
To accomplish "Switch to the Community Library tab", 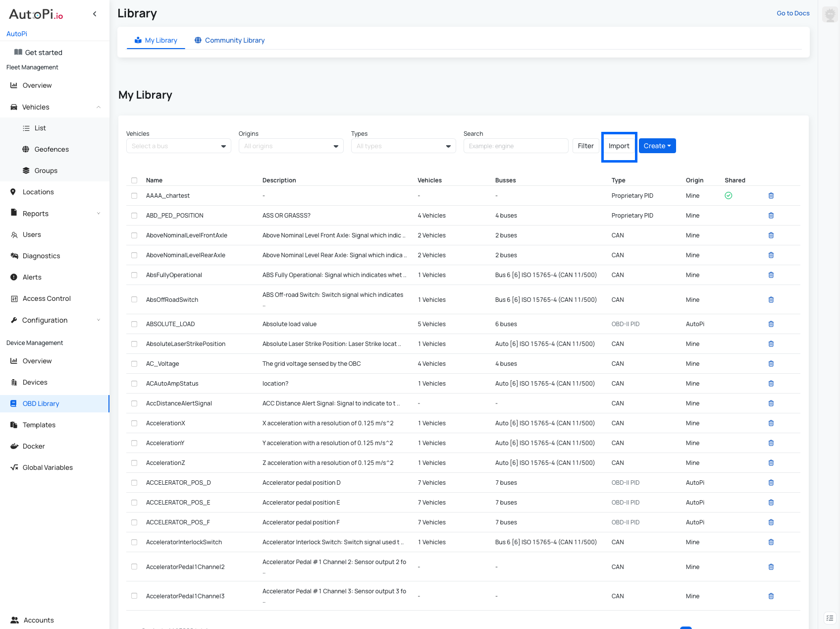I will pos(229,40).
